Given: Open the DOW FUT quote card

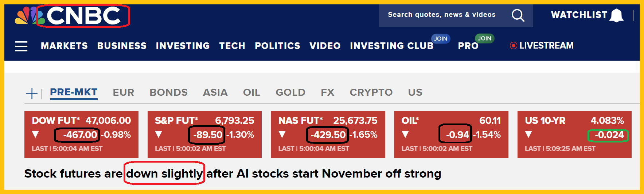Looking at the screenshot, I should [81, 134].
